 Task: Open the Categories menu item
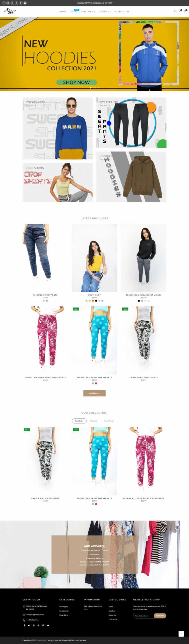88,12
